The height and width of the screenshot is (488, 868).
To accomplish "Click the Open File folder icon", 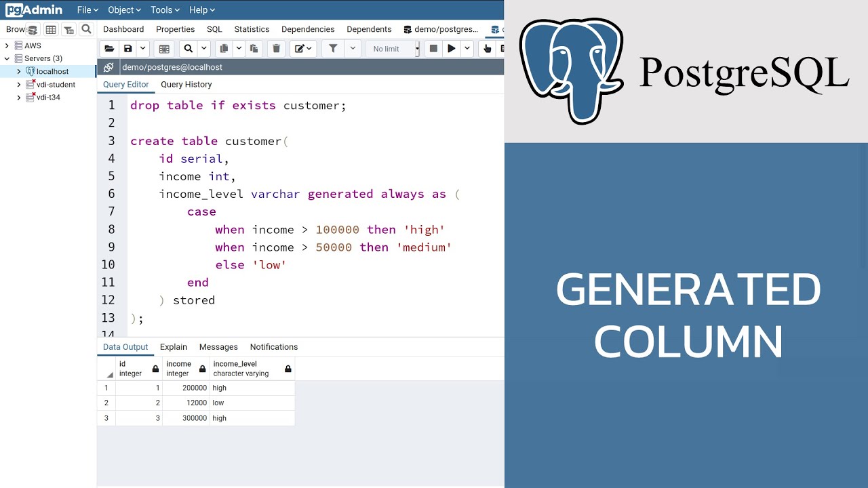I will (x=109, y=49).
